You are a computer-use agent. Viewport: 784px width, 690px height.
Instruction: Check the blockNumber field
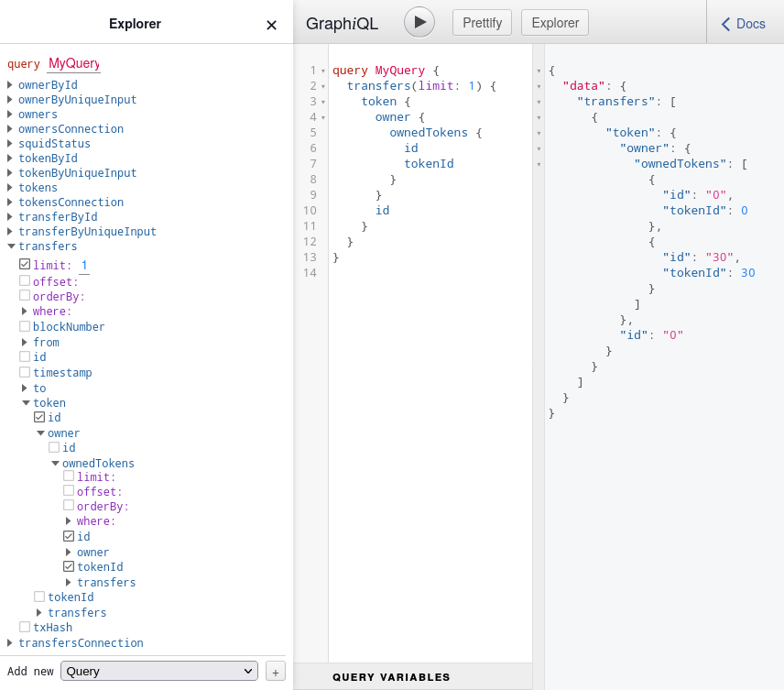[x=25, y=326]
